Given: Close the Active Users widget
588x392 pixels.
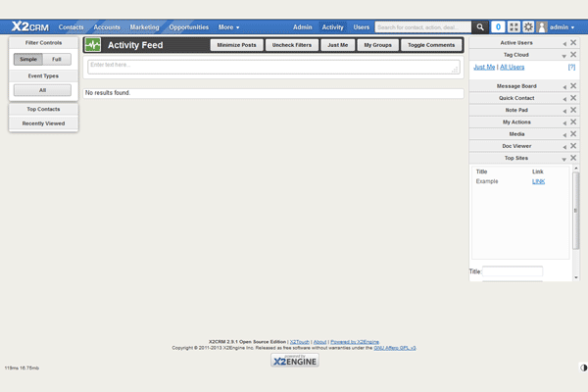Looking at the screenshot, I should coord(573,43).
